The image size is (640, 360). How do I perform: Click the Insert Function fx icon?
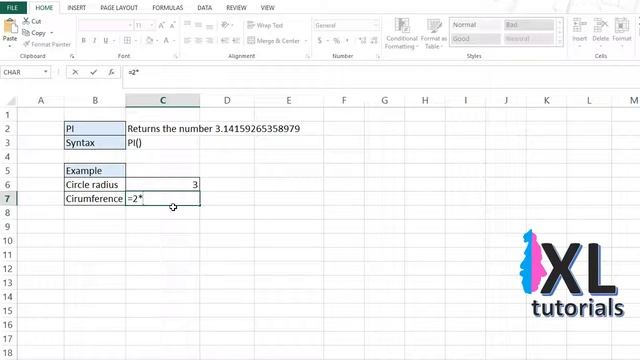point(111,72)
